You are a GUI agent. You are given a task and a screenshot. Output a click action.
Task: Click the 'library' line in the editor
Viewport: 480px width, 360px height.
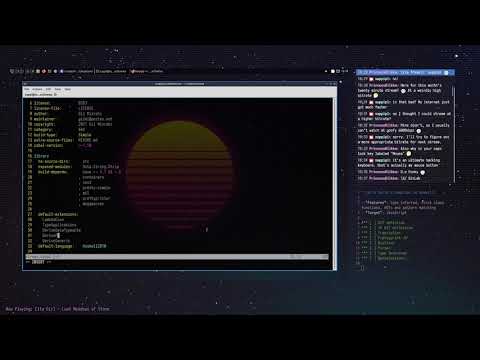42,156
